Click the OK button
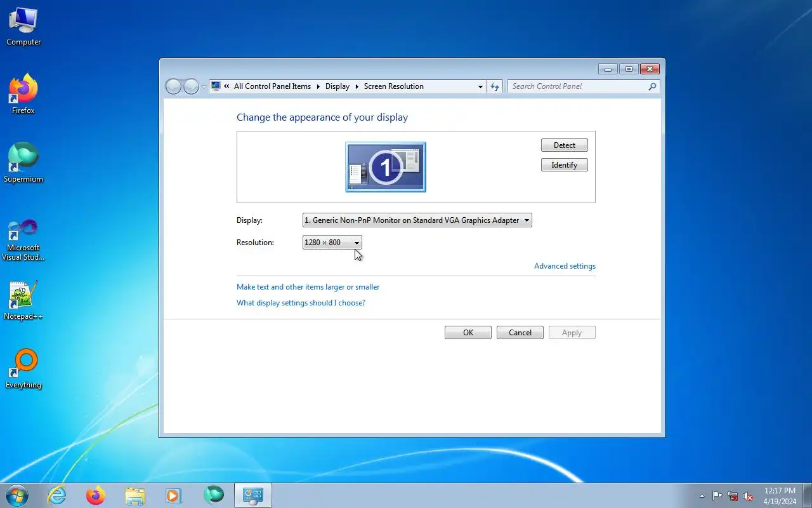The height and width of the screenshot is (508, 812). click(x=468, y=333)
